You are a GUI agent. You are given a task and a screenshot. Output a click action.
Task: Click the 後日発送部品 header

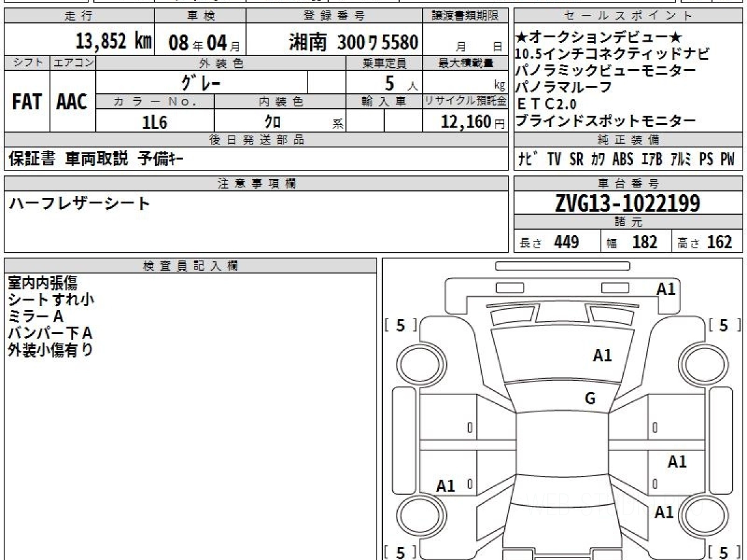point(256,140)
